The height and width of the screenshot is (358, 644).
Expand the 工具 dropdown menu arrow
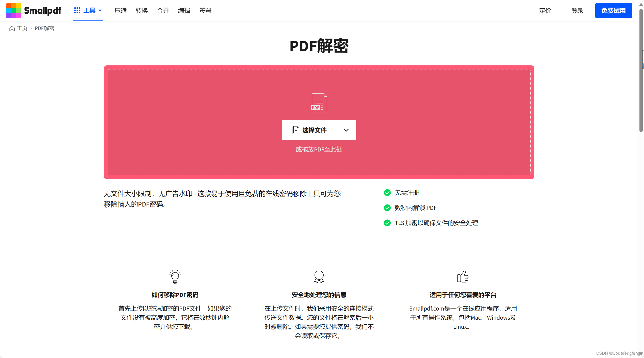pyautogui.click(x=100, y=11)
